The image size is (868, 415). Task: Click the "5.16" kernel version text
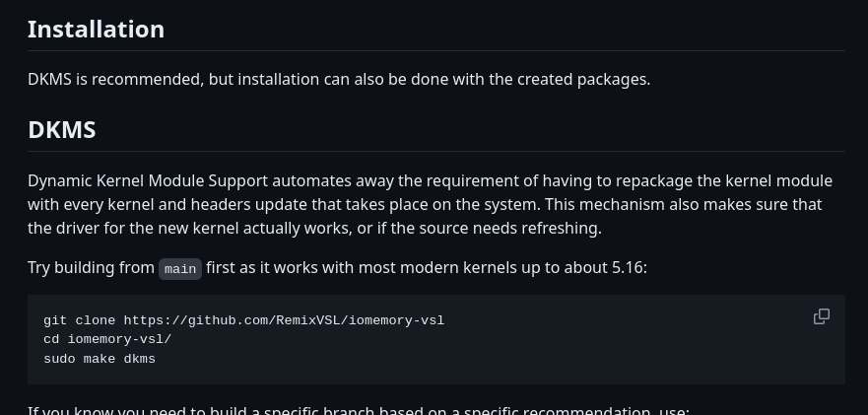click(627, 268)
